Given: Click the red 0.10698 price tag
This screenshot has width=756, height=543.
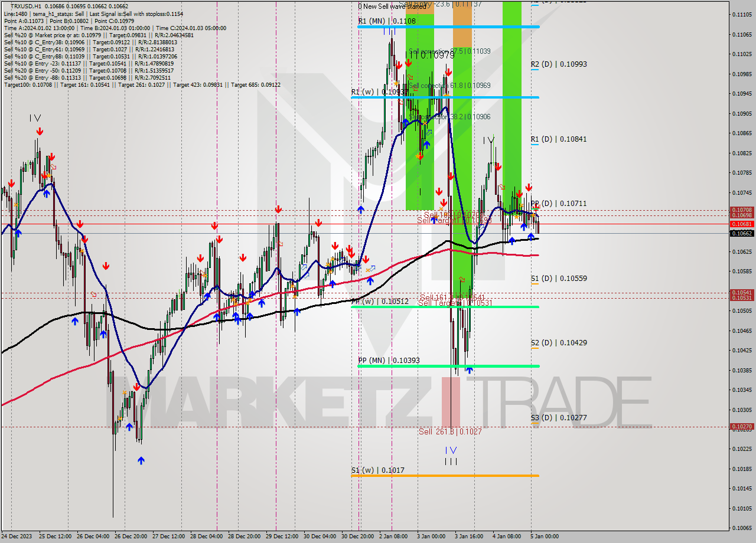Looking at the screenshot, I should click(x=742, y=215).
